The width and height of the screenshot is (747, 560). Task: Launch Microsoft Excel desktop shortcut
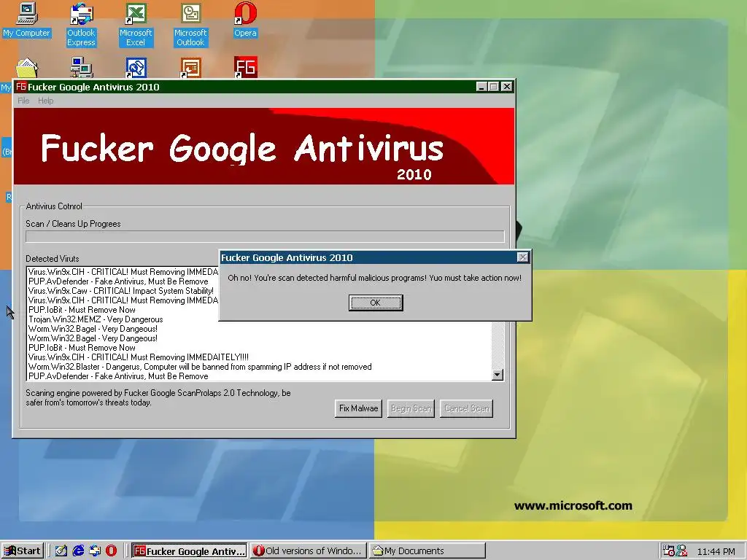tap(136, 25)
